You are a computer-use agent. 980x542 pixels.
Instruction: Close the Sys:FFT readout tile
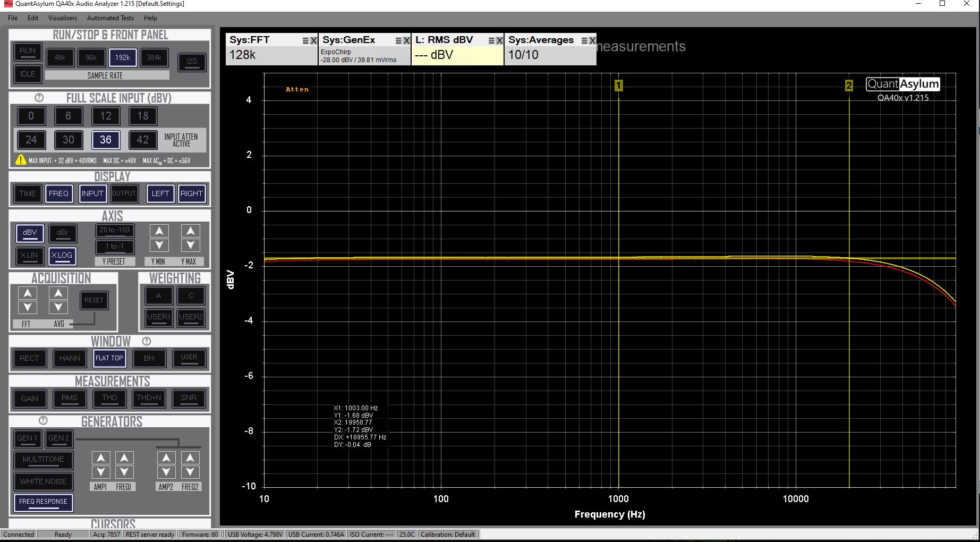313,40
